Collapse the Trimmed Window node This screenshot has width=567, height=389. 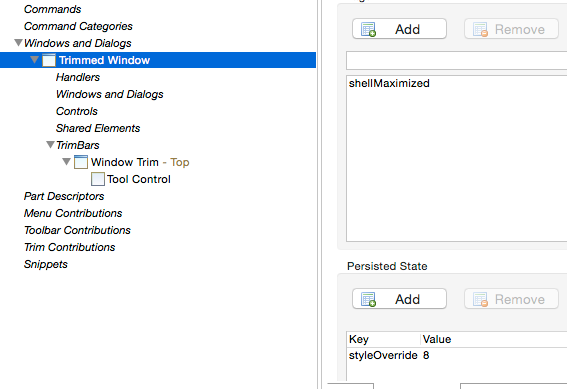click(34, 59)
